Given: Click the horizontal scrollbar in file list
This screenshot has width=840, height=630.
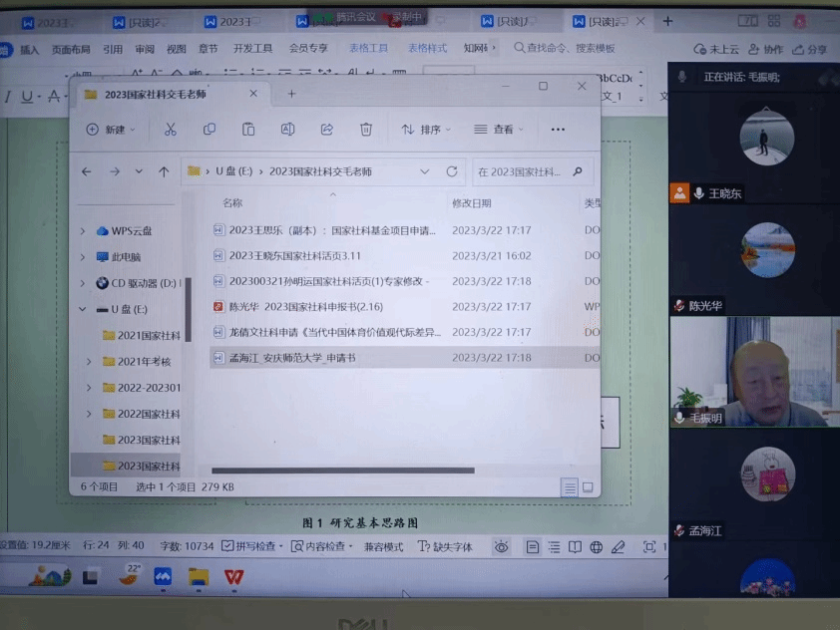Looking at the screenshot, I should click(343, 471).
